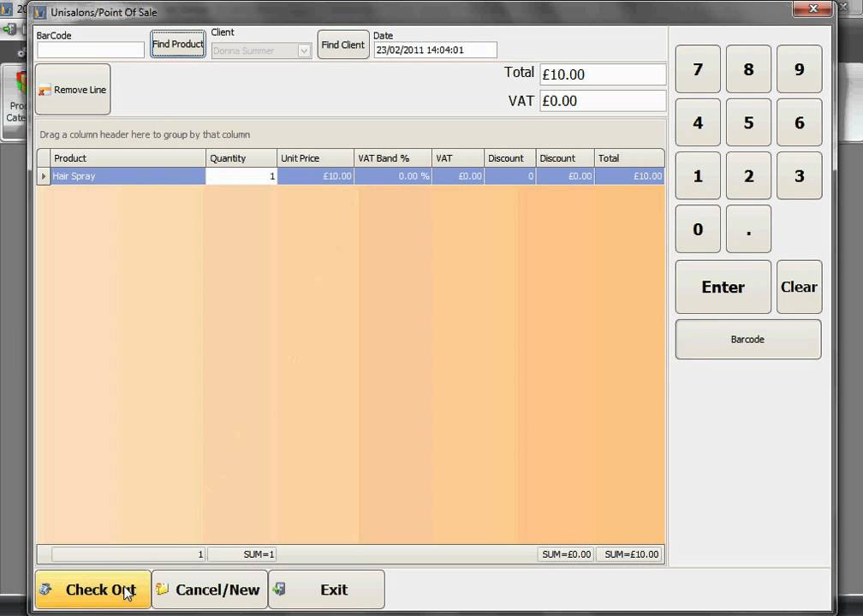Tap keypad digit 5
863x616 pixels.
click(x=748, y=122)
